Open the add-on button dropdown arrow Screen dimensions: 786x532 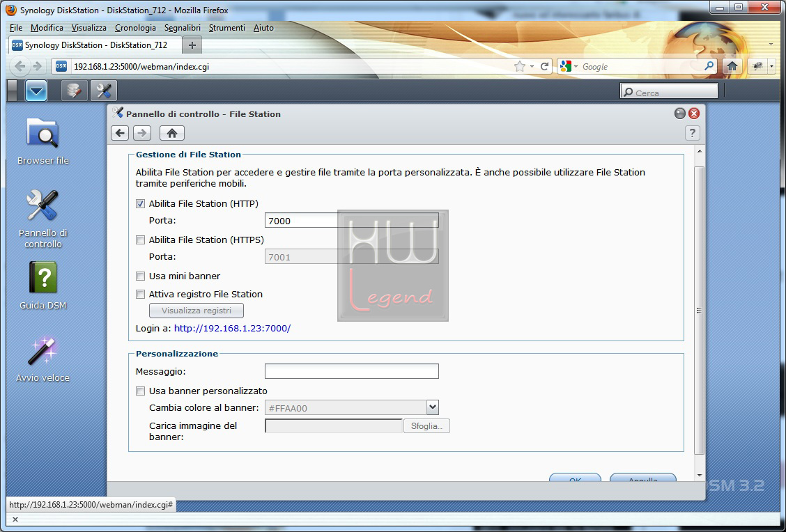(771, 66)
